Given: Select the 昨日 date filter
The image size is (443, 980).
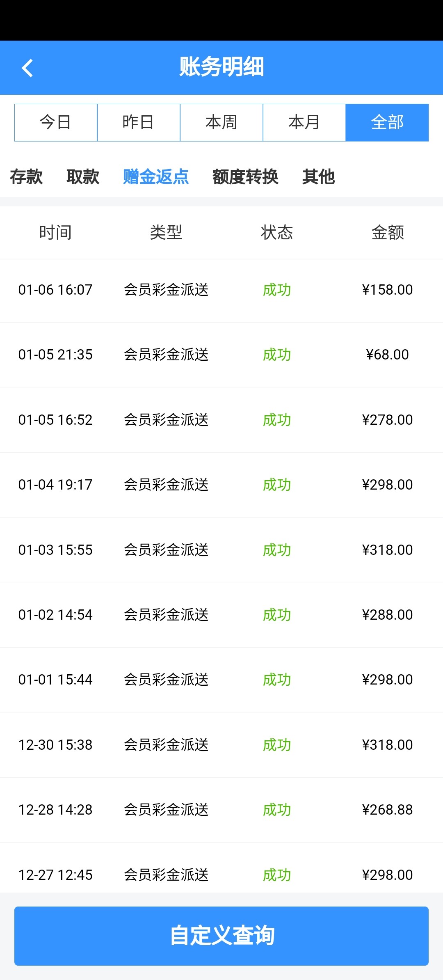Looking at the screenshot, I should pyautogui.click(x=139, y=122).
